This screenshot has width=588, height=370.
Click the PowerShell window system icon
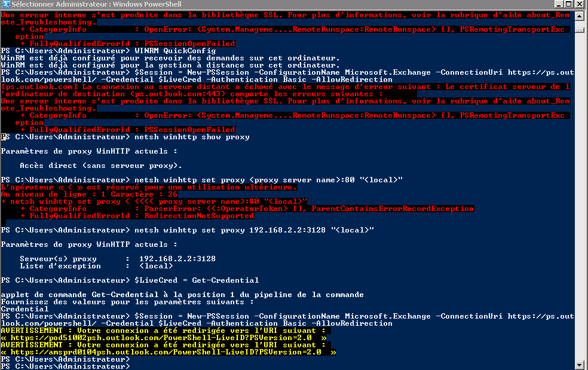6,5
